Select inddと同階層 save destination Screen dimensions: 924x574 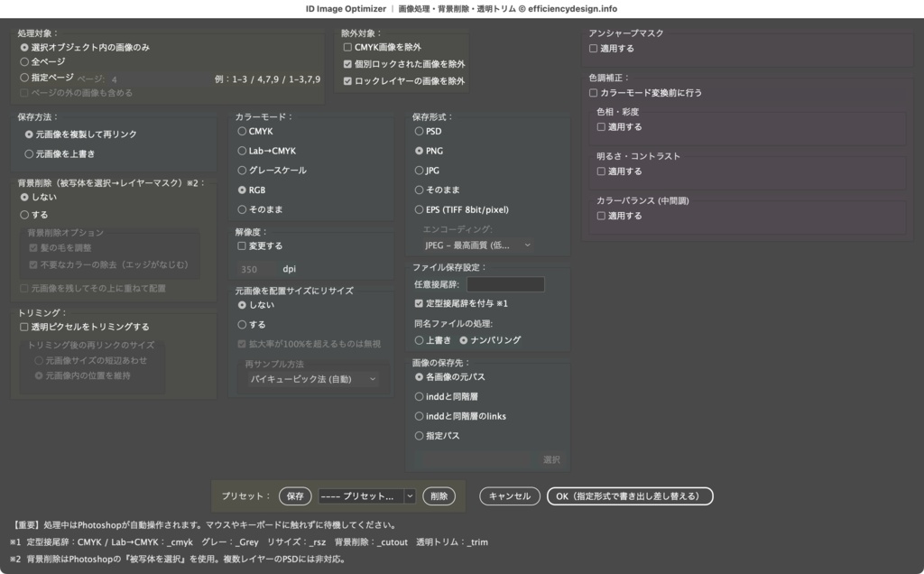click(447, 396)
